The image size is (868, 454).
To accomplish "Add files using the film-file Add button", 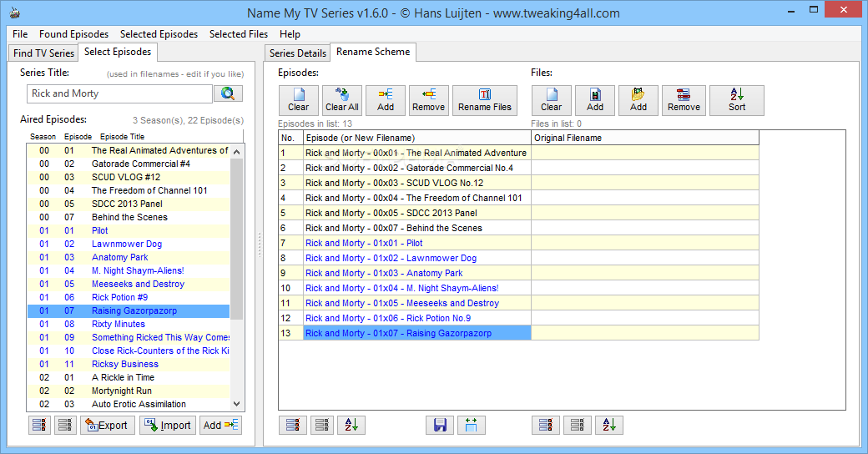I will [594, 100].
